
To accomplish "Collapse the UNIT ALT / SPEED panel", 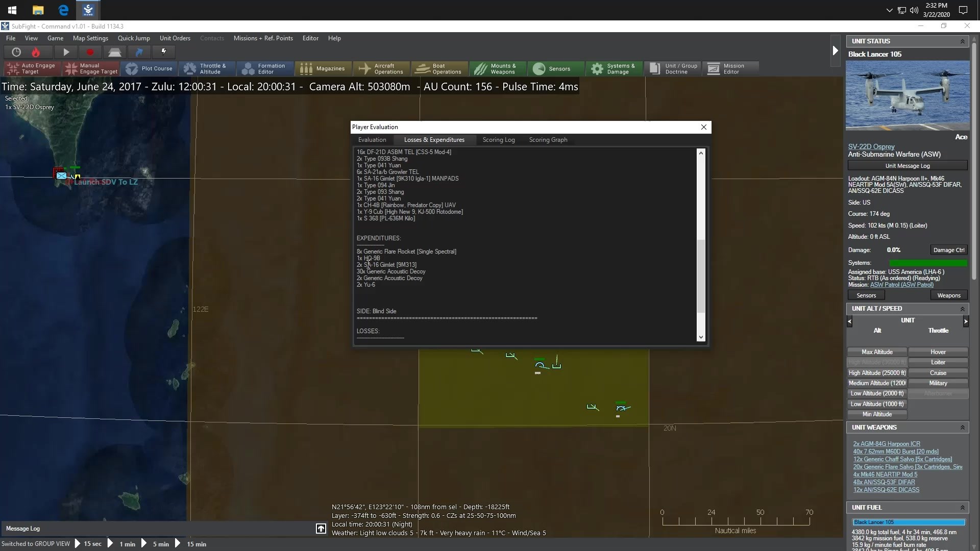I will click(963, 309).
